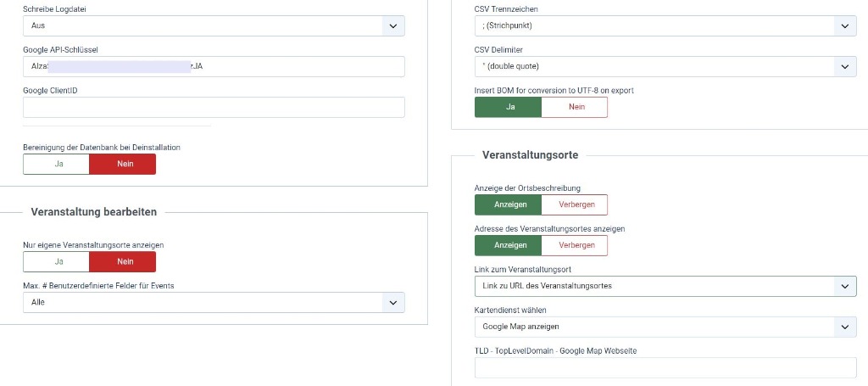The height and width of the screenshot is (386, 868).
Task: Set Bereinigung der Datenbank to Ja
Action: click(57, 164)
